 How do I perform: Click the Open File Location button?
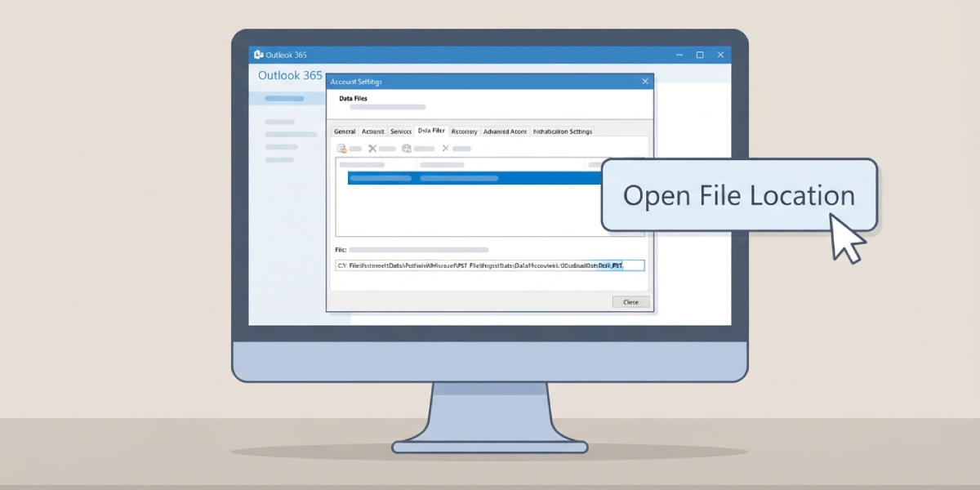[739, 195]
